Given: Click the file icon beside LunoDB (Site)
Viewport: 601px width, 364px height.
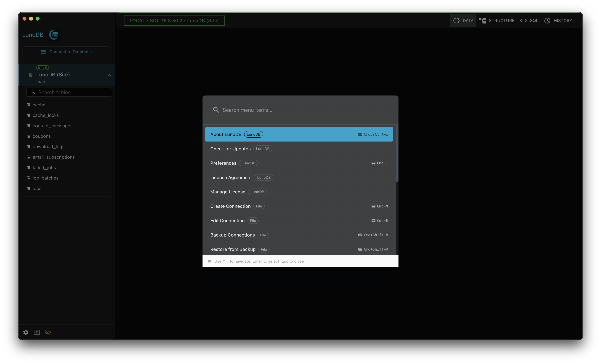Looking at the screenshot, I should [31, 75].
